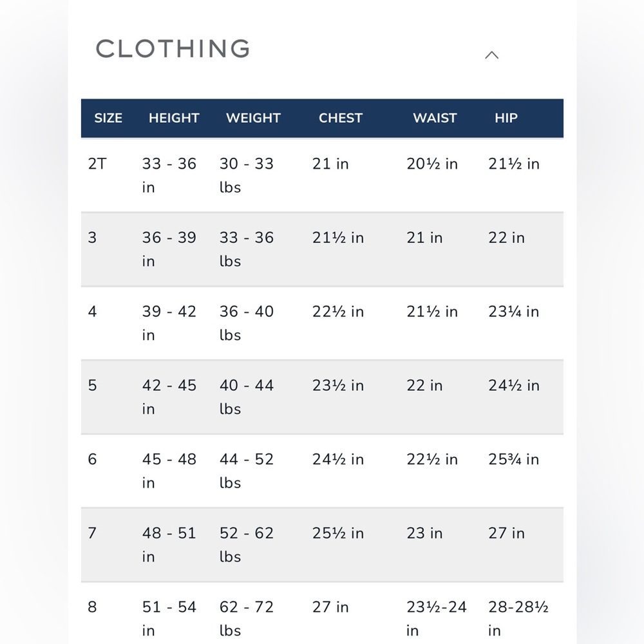Click the SIZE column header

pos(108,118)
